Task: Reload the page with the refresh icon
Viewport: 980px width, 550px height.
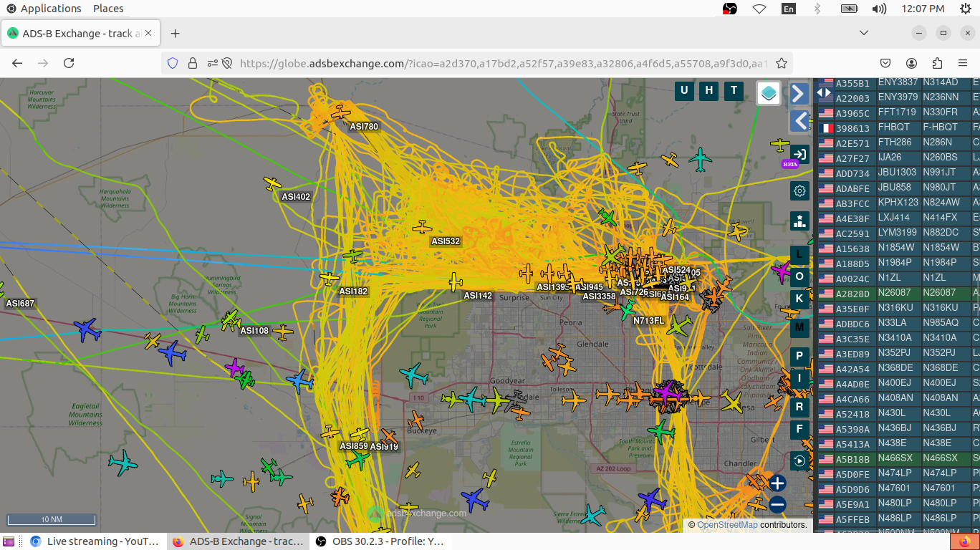Action: 69,63
